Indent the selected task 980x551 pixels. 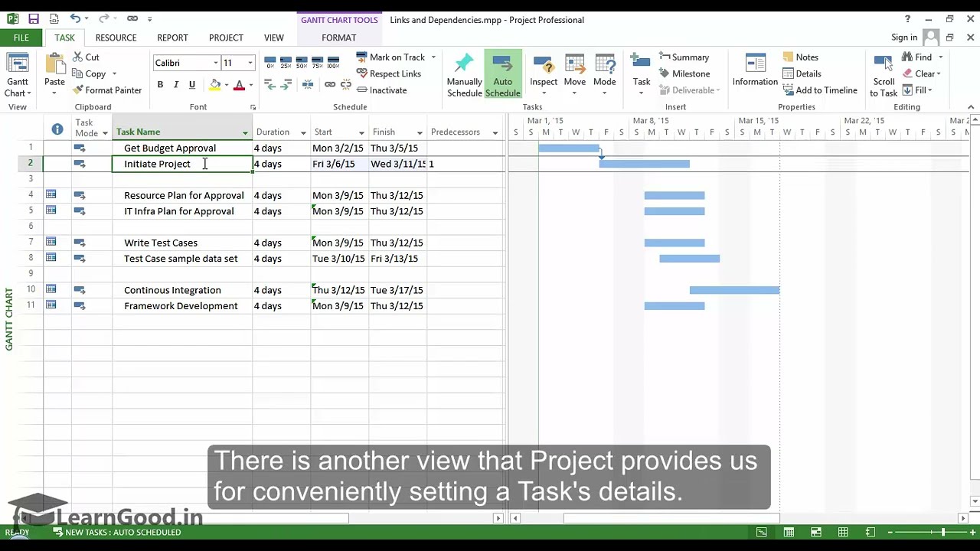[286, 84]
